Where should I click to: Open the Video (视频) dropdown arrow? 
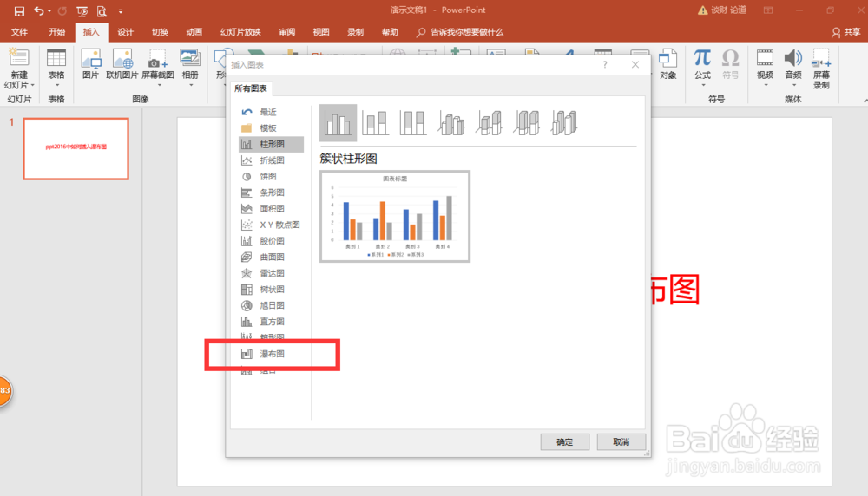click(766, 85)
